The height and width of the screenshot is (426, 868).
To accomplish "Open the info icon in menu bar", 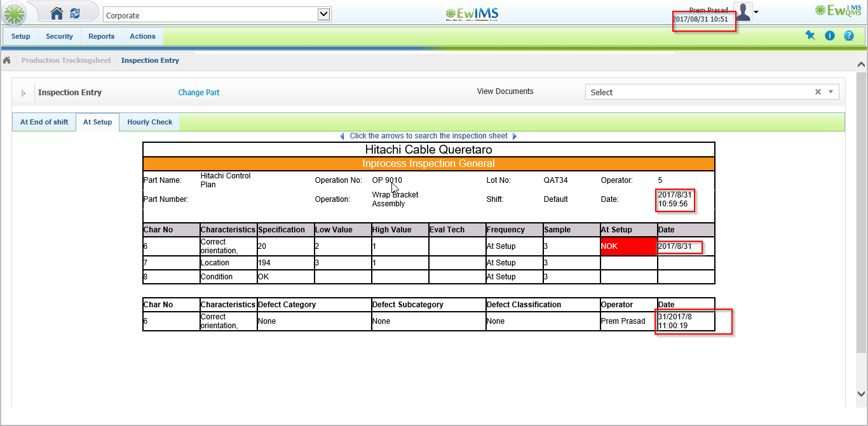I will pyautogui.click(x=830, y=36).
